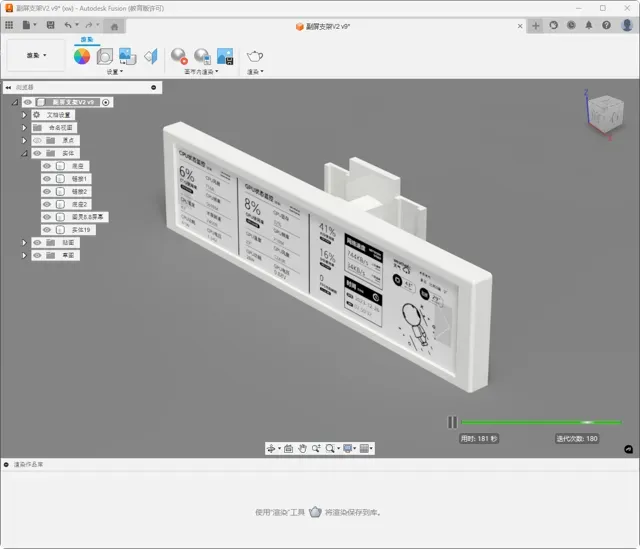Activate root component radio button
Image resolution: width=640 pixels, height=549 pixels.
[x=106, y=102]
